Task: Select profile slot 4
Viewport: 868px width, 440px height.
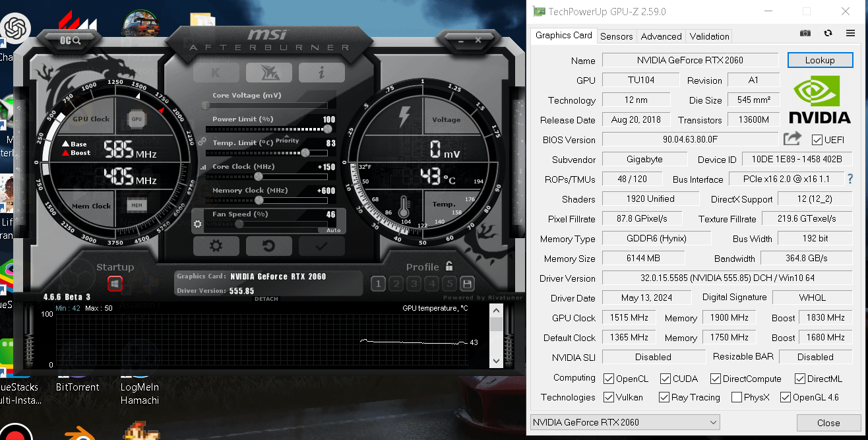Action: (x=431, y=284)
